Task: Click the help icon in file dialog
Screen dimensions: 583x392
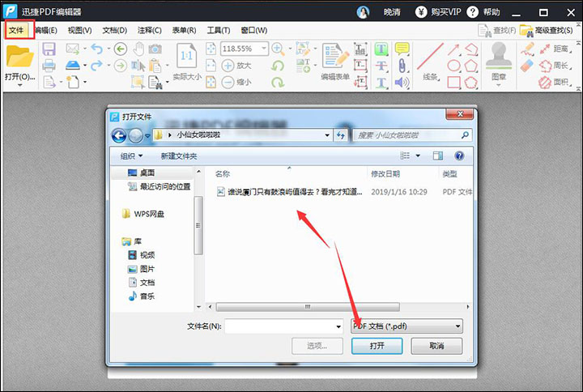Action: coord(459,156)
